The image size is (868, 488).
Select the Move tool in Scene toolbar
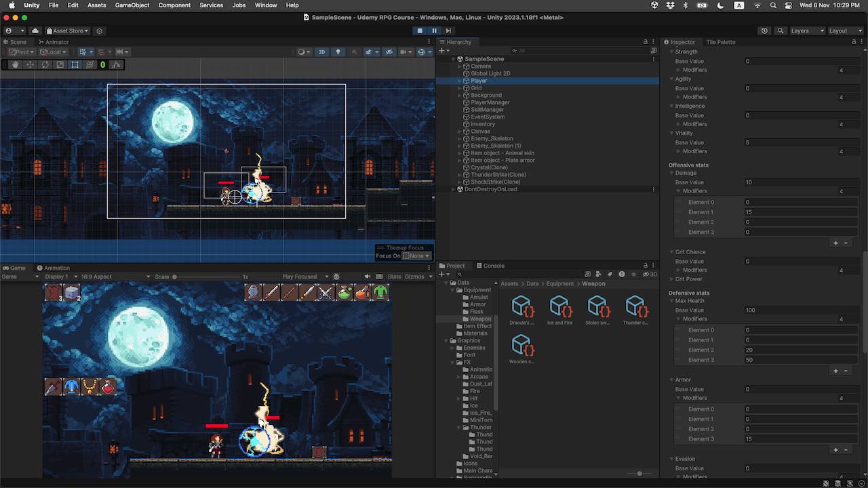click(x=31, y=64)
